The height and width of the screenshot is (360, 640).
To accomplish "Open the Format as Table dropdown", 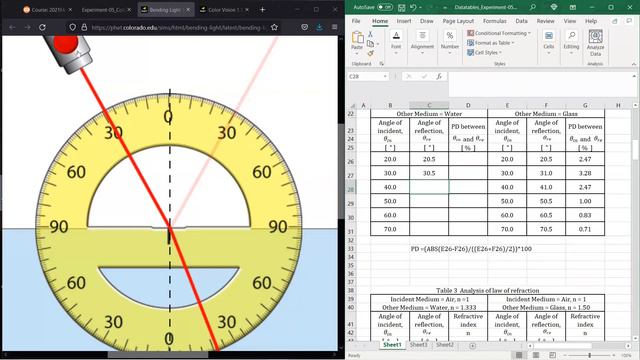I will pyautogui.click(x=490, y=43).
